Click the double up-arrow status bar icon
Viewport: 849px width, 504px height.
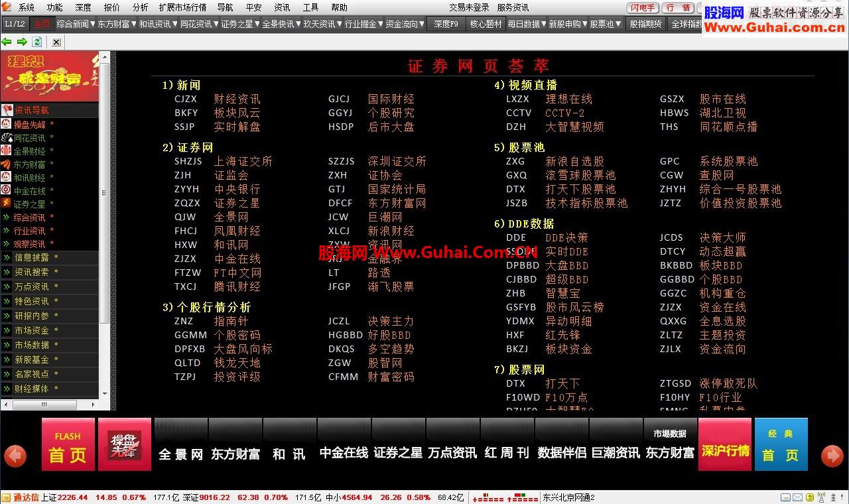click(832, 497)
